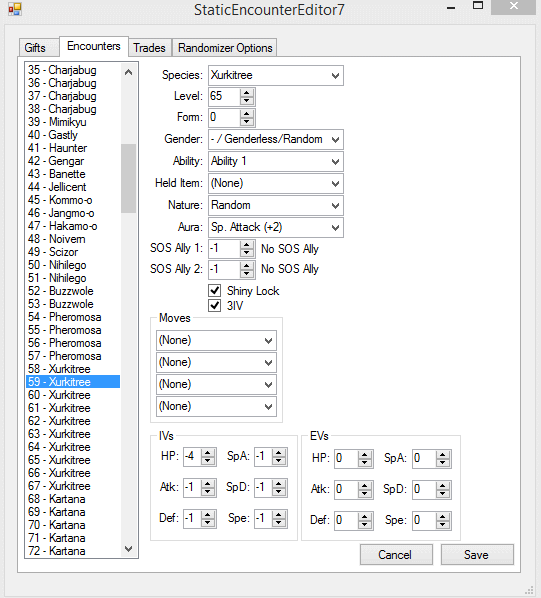
Task: Open the third Moves dropdown
Action: [x=216, y=384]
